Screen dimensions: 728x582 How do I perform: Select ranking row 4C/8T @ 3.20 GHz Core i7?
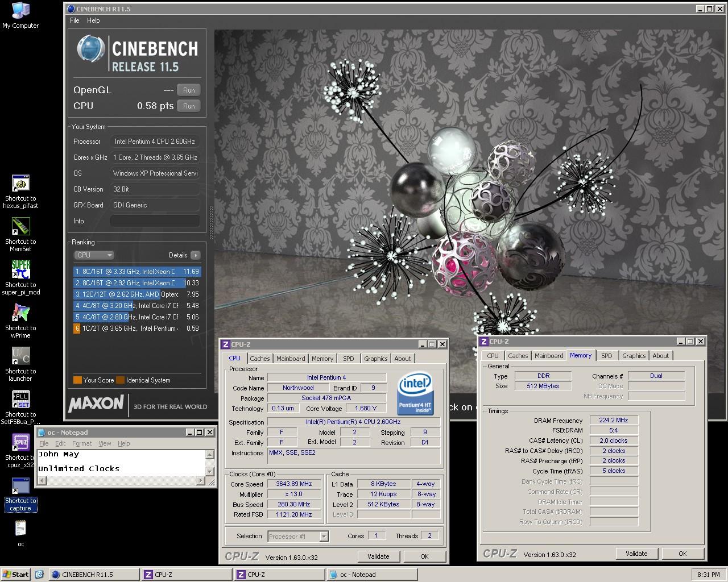137,306
